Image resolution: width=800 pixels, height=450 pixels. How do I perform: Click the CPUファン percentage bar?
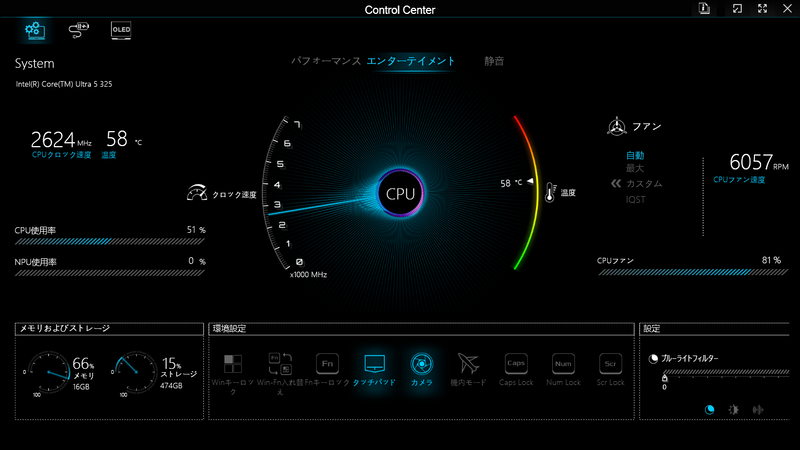point(693,272)
